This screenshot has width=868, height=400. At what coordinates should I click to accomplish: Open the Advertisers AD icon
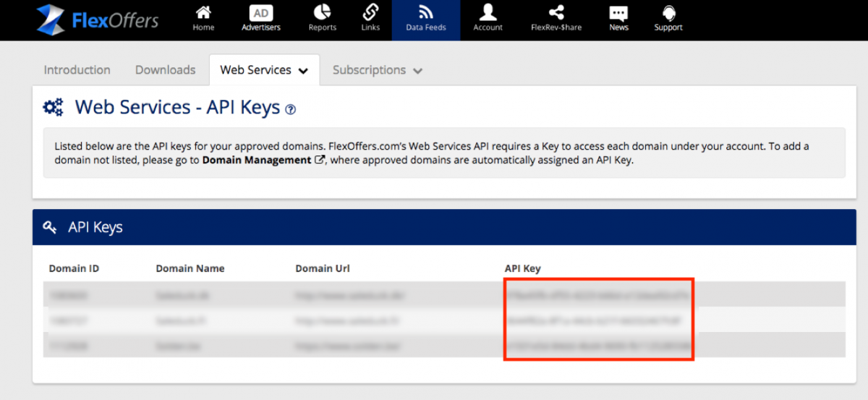pos(260,13)
